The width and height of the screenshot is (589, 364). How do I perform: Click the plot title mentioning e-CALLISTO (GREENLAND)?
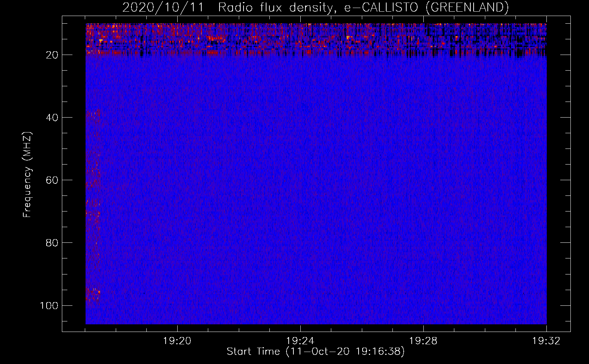tap(315, 7)
